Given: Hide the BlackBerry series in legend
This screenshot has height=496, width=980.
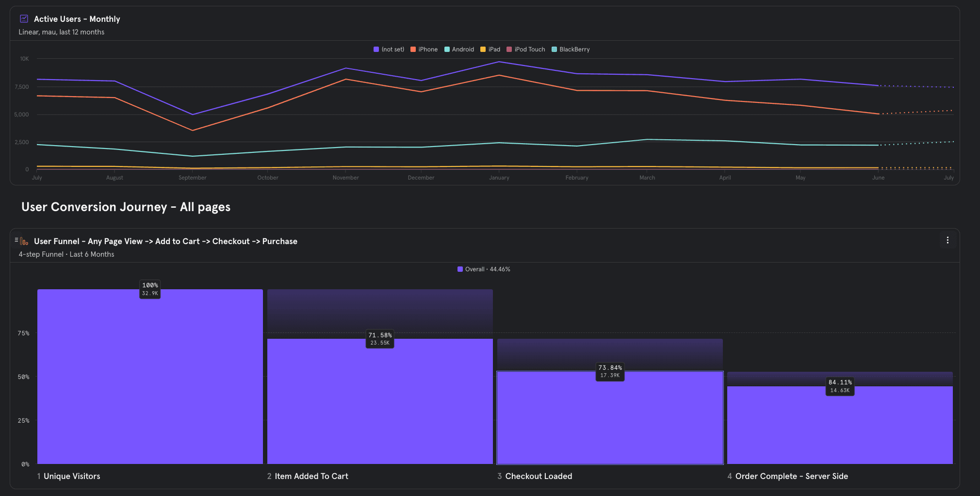Looking at the screenshot, I should (x=571, y=50).
